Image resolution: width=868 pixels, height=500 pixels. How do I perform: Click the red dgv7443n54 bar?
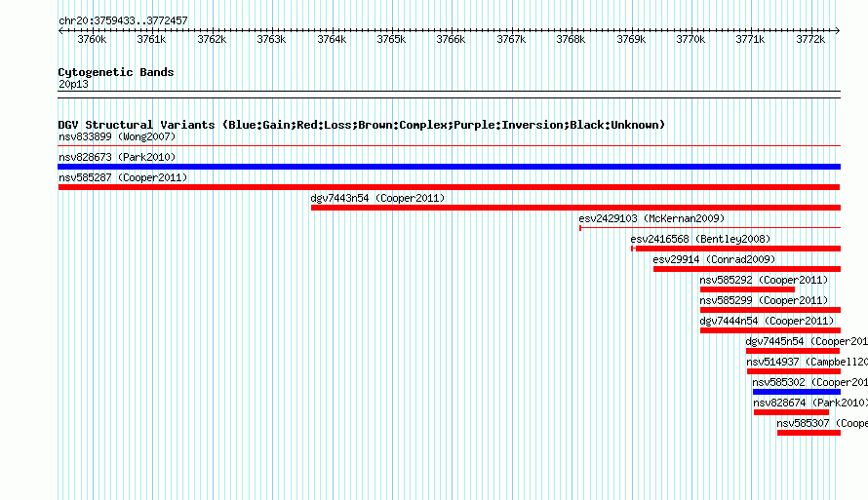575,208
